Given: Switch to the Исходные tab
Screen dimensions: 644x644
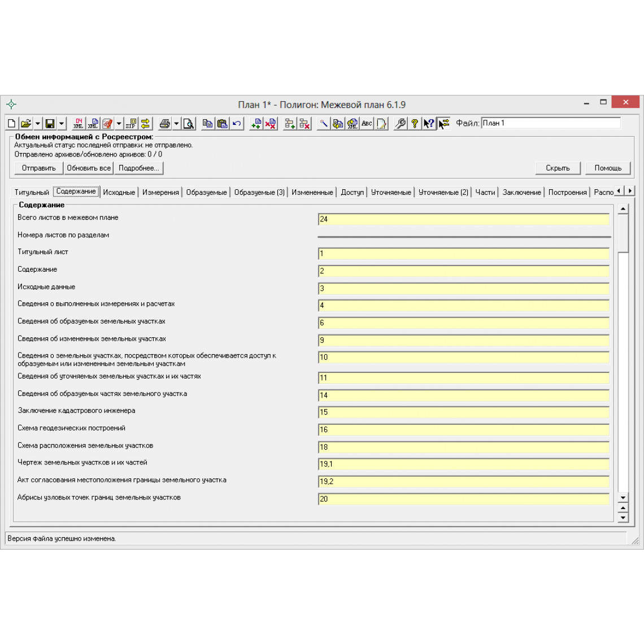Looking at the screenshot, I should click(x=119, y=192).
